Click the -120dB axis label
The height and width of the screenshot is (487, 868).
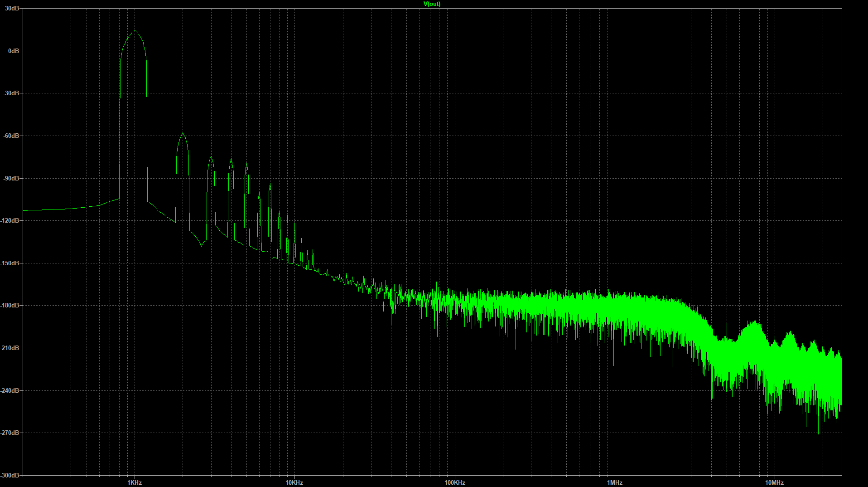(x=10, y=220)
